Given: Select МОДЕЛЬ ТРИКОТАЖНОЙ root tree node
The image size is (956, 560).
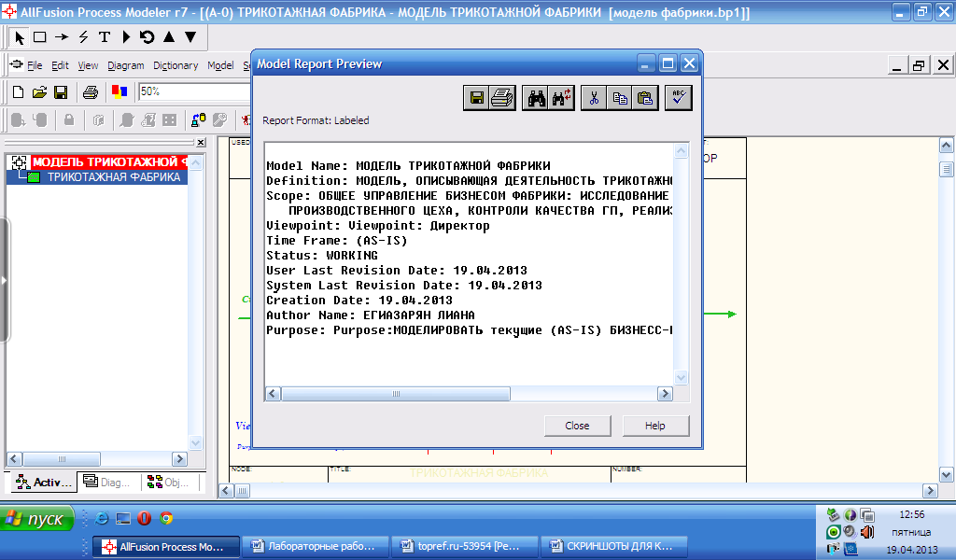Looking at the screenshot, I should [109, 162].
